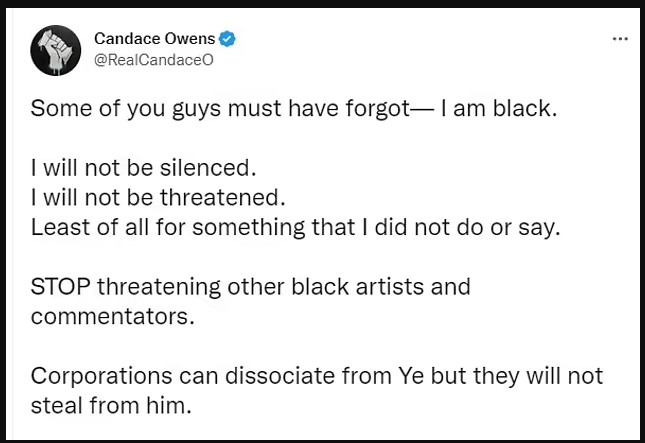Click the word 'forgot' in first sentence
This screenshot has width=645, height=443.
coord(378,109)
